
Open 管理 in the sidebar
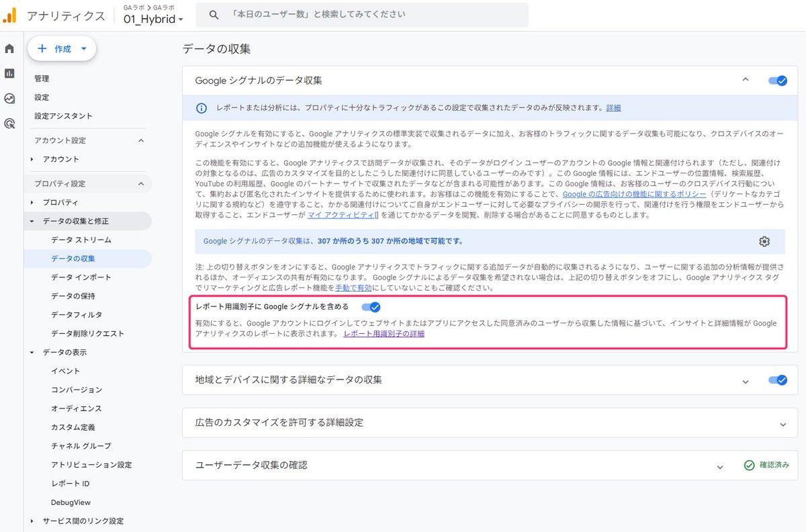(42, 79)
